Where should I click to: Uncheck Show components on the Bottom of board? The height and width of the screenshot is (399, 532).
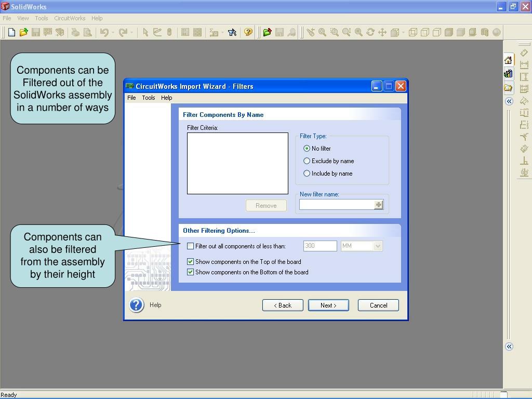point(190,272)
